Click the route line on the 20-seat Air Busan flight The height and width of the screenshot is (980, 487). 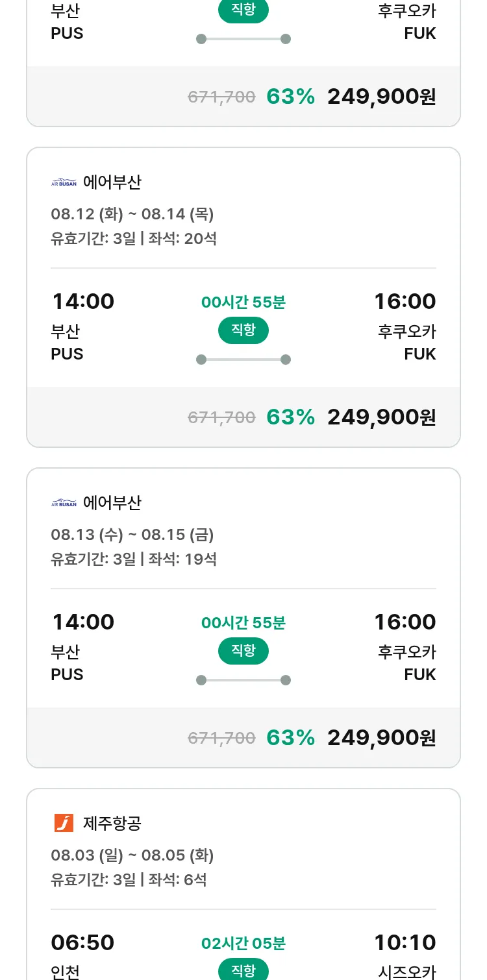243,360
